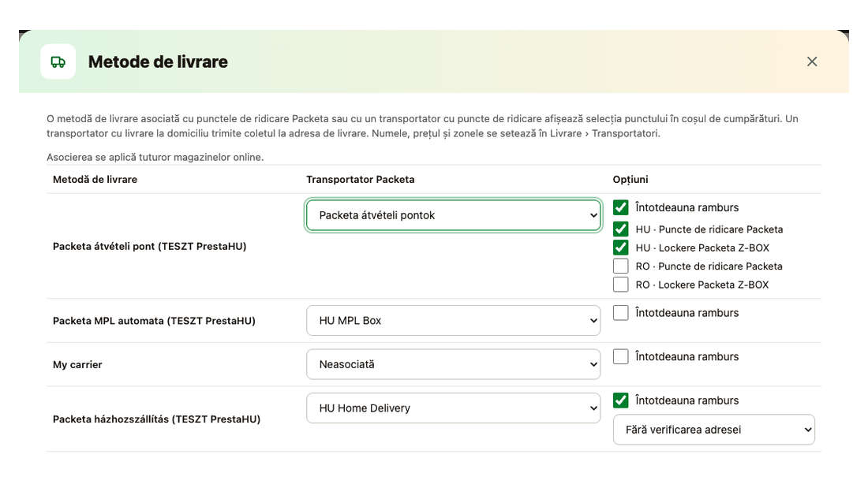Open the Packeta átvételi pontok carrier dropdown
The height and width of the screenshot is (488, 868).
click(454, 215)
